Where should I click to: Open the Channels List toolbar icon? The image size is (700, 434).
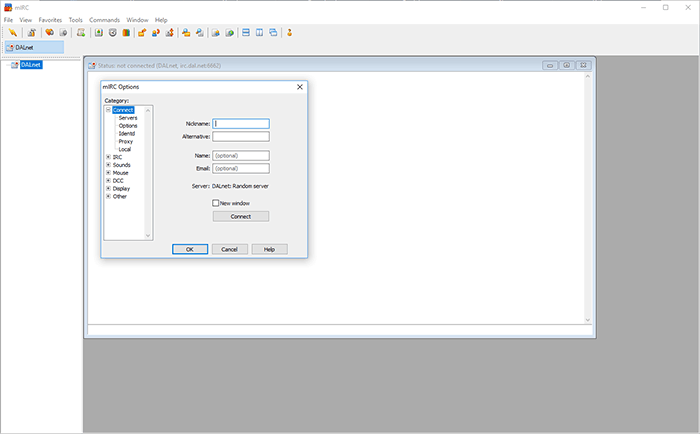[63, 33]
